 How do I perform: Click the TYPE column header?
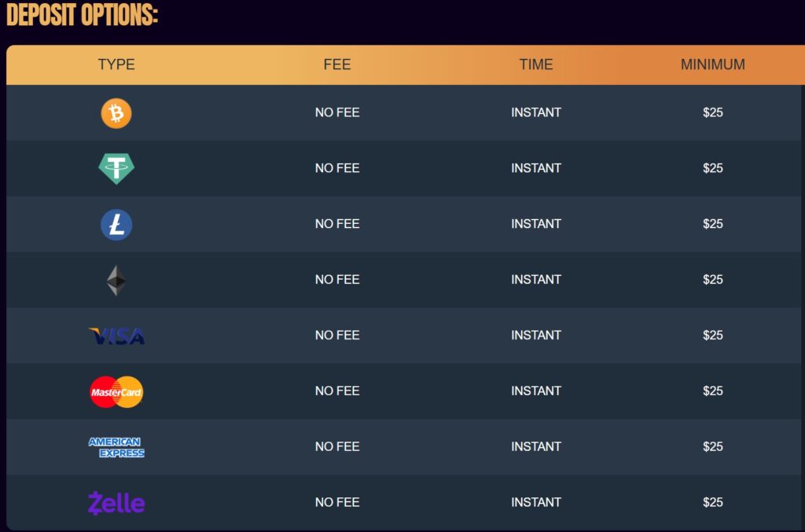(x=116, y=64)
